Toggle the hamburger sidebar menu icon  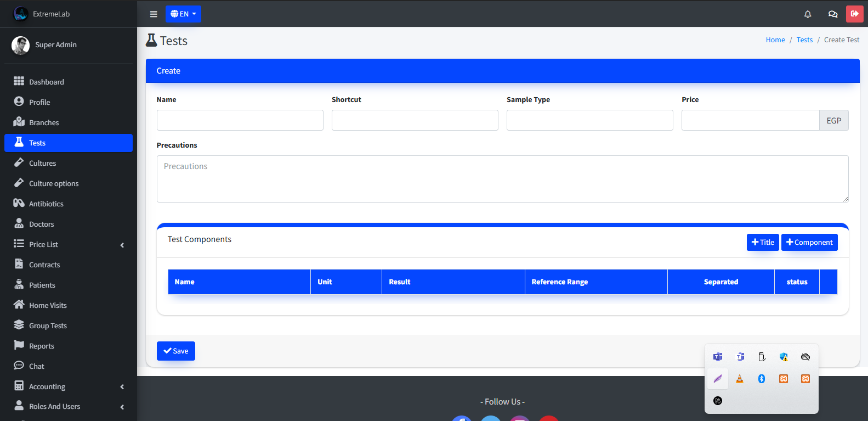[154, 14]
